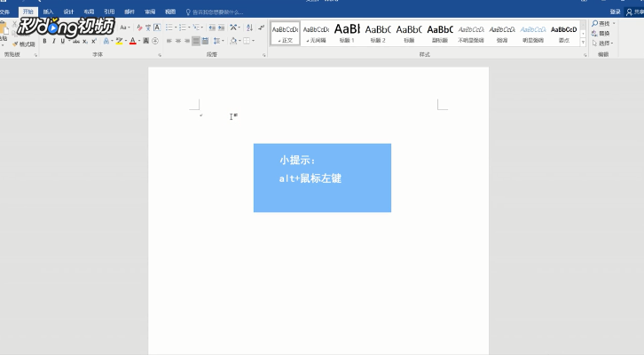
Task: Align text right
Action: click(x=187, y=41)
